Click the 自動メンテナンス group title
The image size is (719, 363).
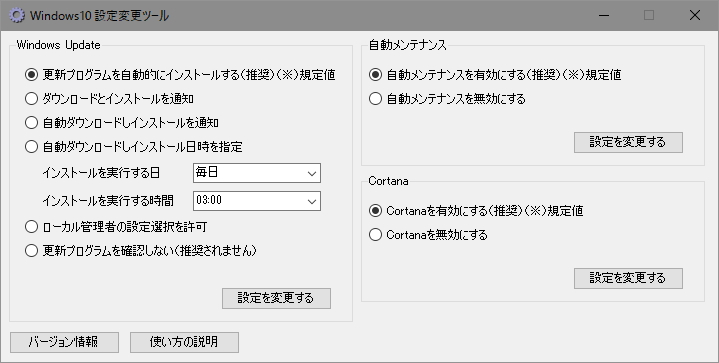407,45
